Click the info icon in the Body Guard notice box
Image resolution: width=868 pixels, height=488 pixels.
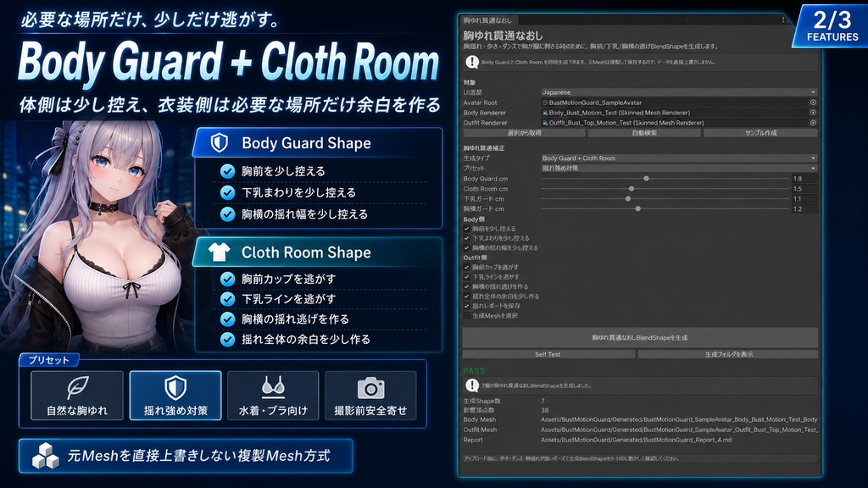coord(471,62)
